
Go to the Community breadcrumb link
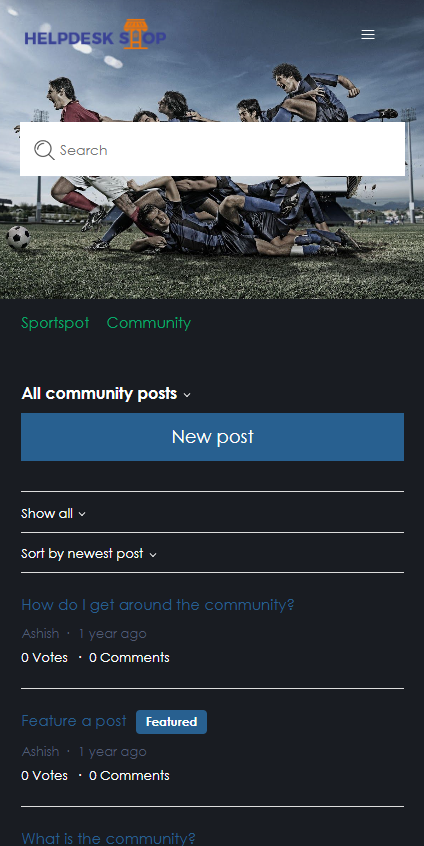(149, 323)
